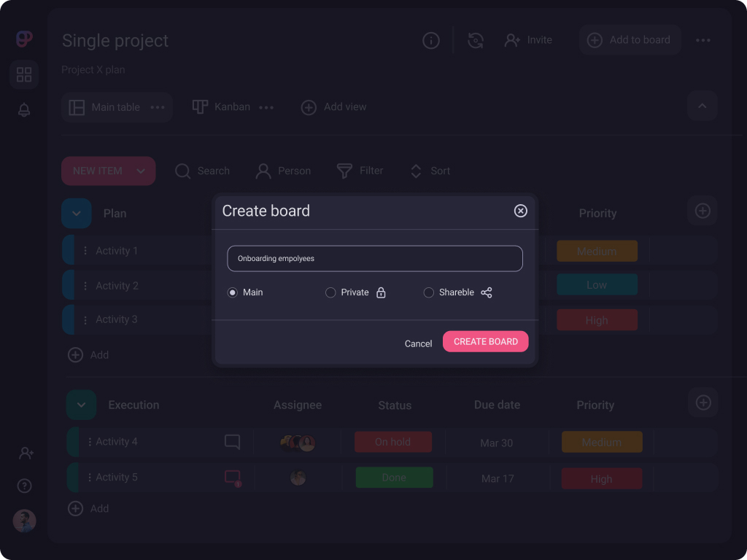Click the board name input field
Image resolution: width=747 pixels, height=560 pixels.
click(x=374, y=259)
